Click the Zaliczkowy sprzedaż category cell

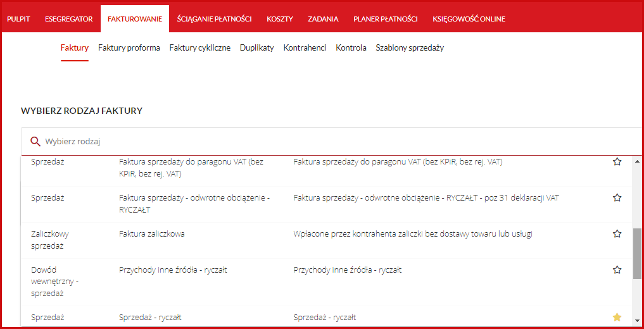pos(49,240)
